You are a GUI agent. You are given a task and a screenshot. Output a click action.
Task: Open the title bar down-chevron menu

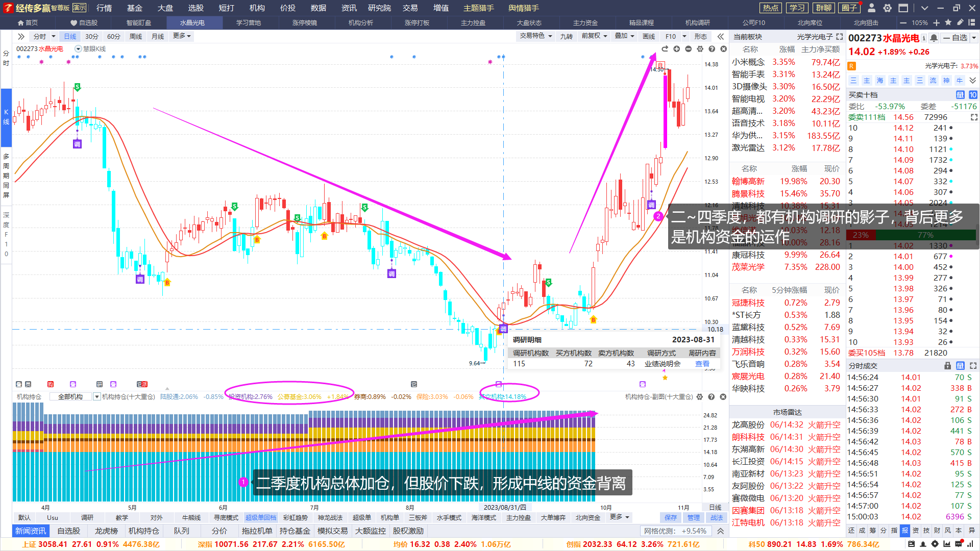pos(924,8)
